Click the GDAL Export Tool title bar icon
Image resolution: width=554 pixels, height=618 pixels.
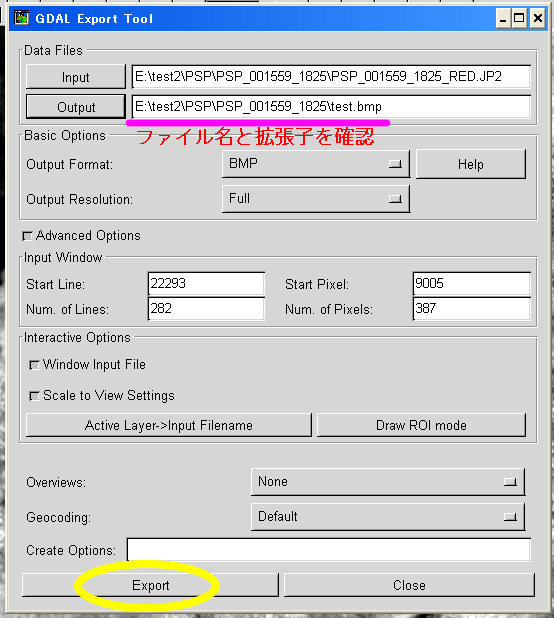tap(21, 18)
